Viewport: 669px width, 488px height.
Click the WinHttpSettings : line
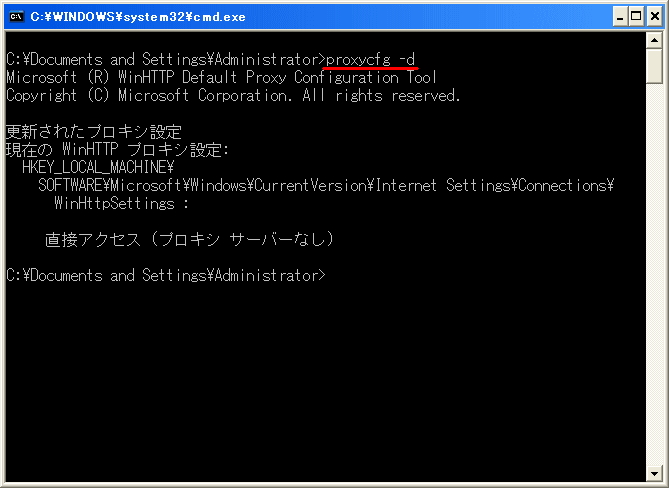click(x=121, y=203)
